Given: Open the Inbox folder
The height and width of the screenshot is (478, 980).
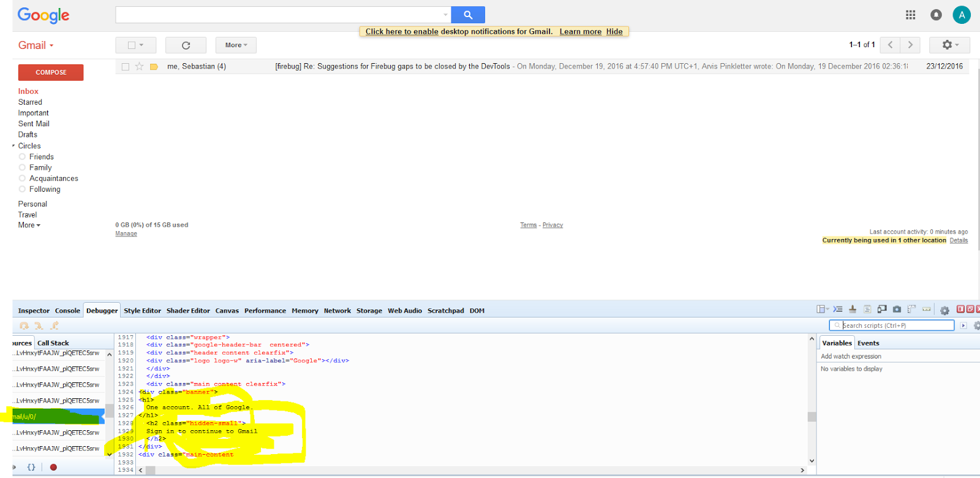Looking at the screenshot, I should click(28, 91).
